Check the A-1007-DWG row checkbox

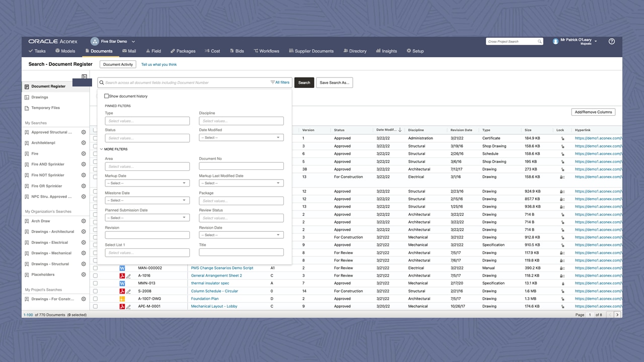coord(95,299)
